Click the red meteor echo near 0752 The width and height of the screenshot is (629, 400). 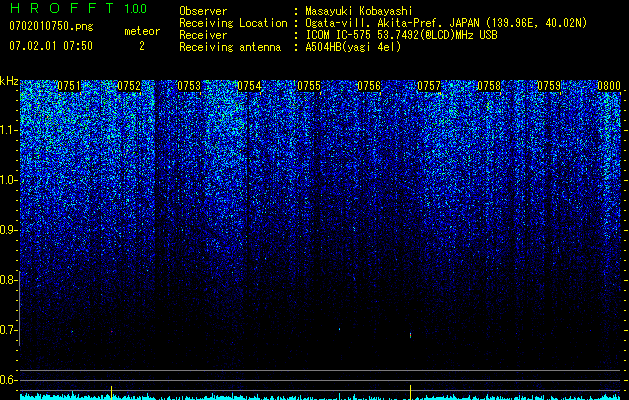[112, 332]
